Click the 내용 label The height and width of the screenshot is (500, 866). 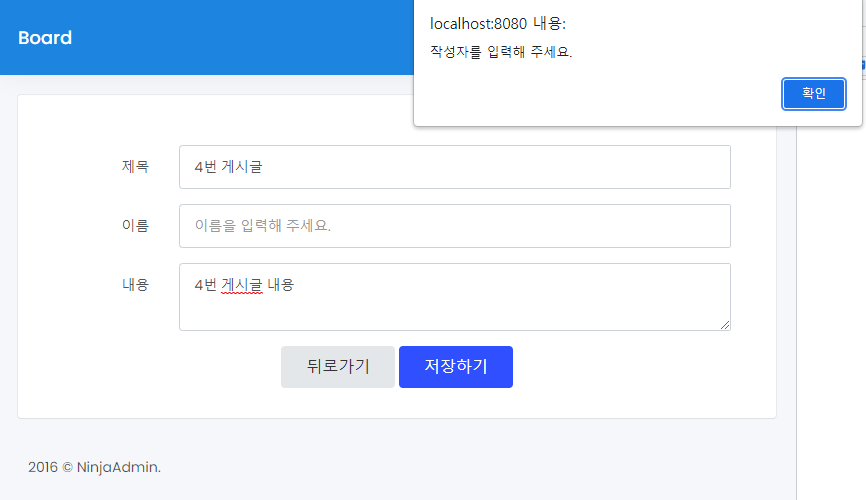point(135,285)
